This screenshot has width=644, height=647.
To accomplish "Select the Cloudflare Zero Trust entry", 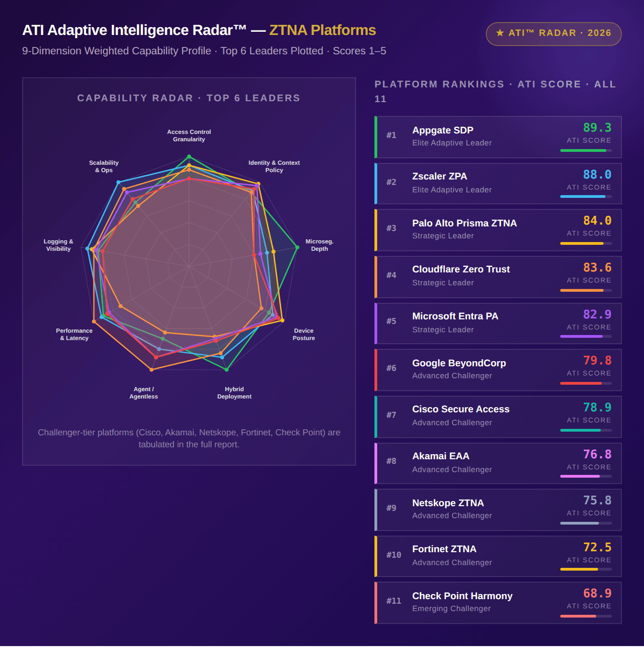I will click(498, 277).
